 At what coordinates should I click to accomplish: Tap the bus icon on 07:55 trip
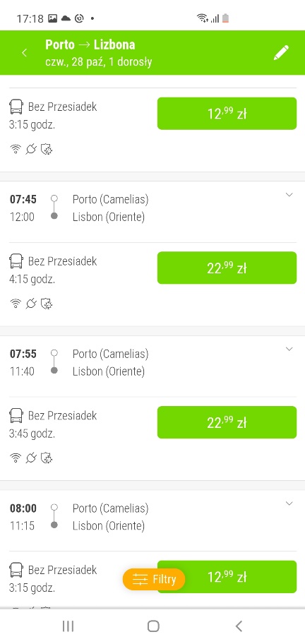(x=16, y=416)
